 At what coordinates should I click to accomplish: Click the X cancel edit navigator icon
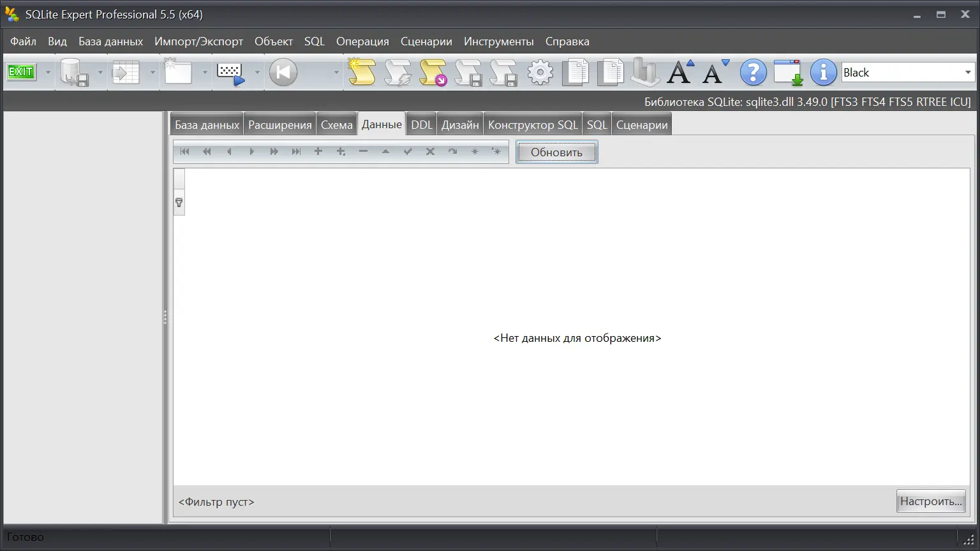430,152
